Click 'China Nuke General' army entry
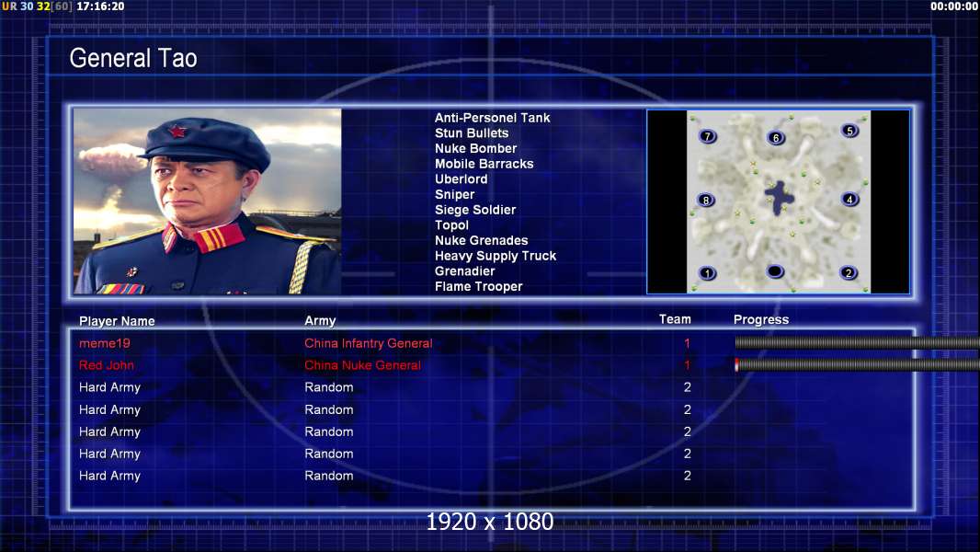980x552 pixels. (x=362, y=365)
